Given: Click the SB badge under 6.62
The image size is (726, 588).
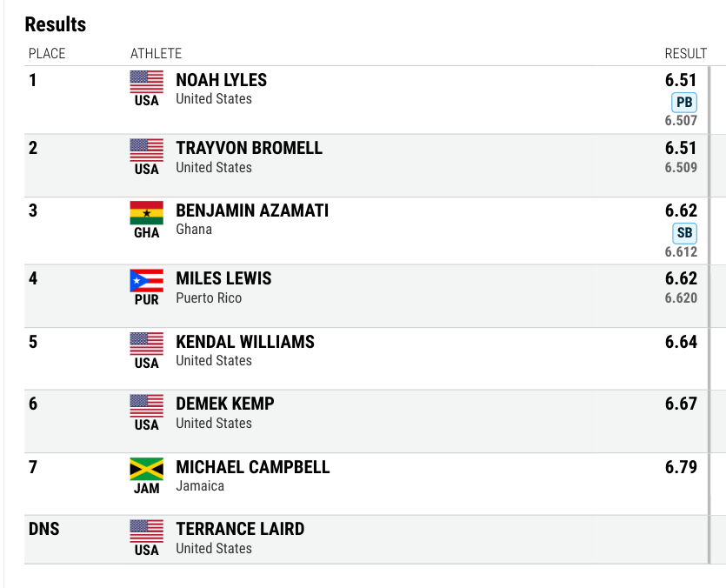Looking at the screenshot, I should (684, 233).
